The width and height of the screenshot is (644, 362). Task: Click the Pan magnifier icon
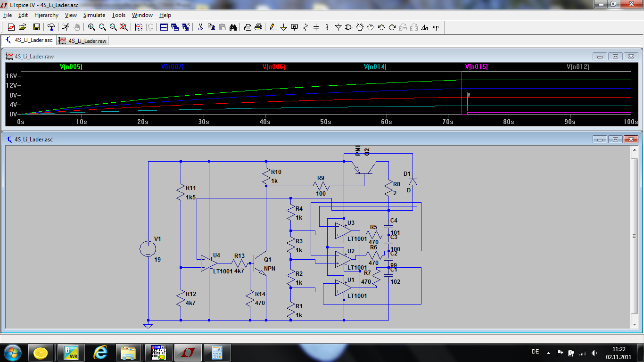pyautogui.click(x=102, y=27)
